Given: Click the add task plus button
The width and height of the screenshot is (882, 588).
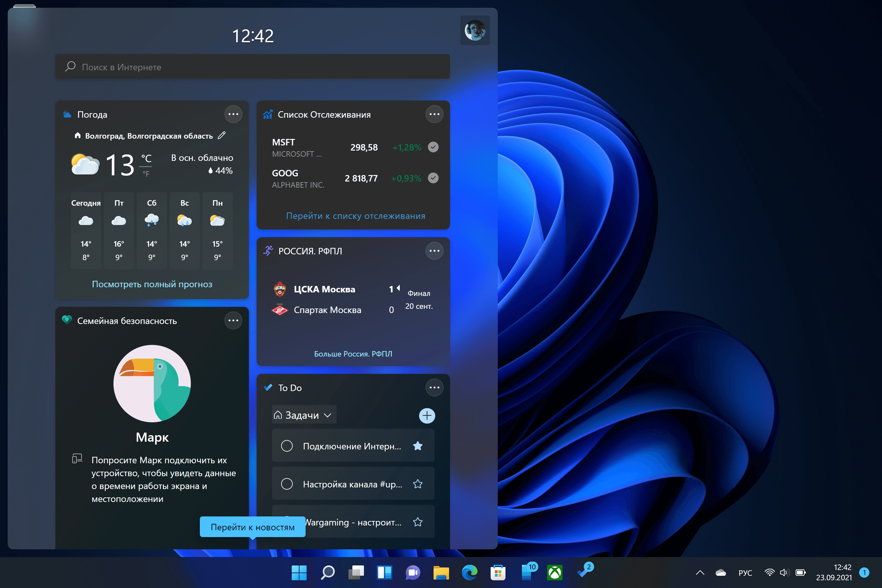Looking at the screenshot, I should (x=427, y=416).
